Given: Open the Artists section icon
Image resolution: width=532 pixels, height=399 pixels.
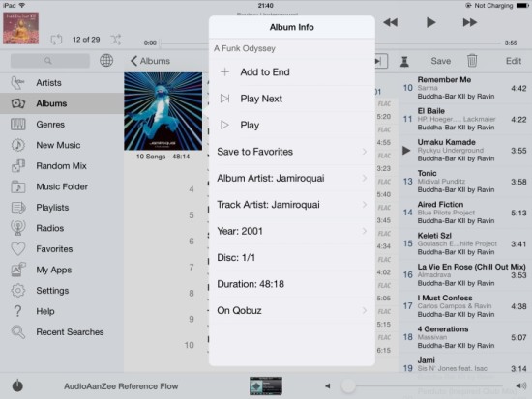Looking at the screenshot, I should (x=17, y=83).
